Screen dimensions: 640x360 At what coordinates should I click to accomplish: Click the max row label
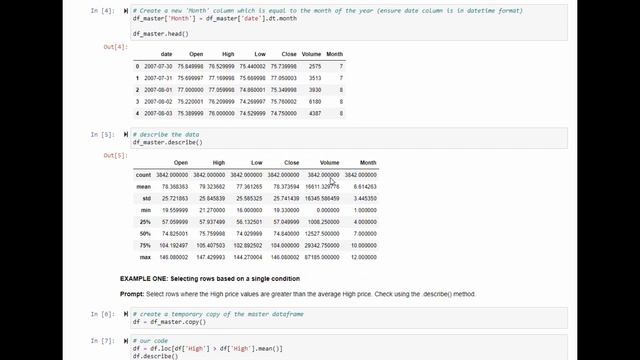145,257
